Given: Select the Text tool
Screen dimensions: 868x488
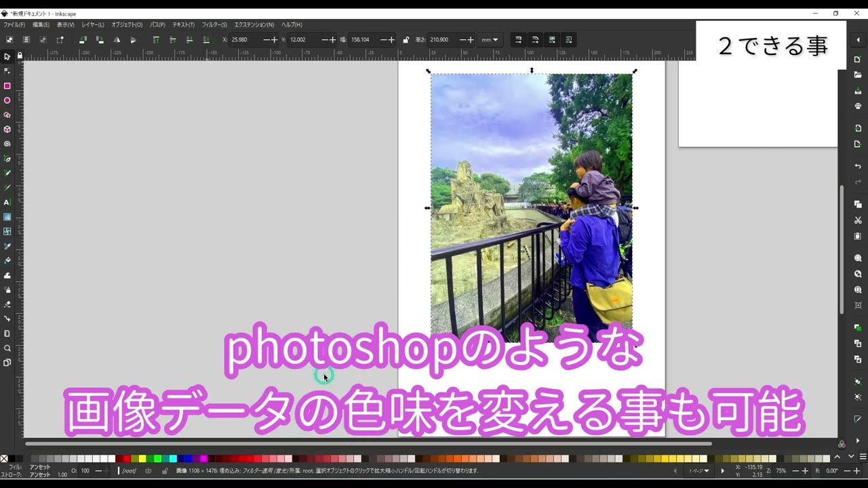Looking at the screenshot, I should coord(7,202).
